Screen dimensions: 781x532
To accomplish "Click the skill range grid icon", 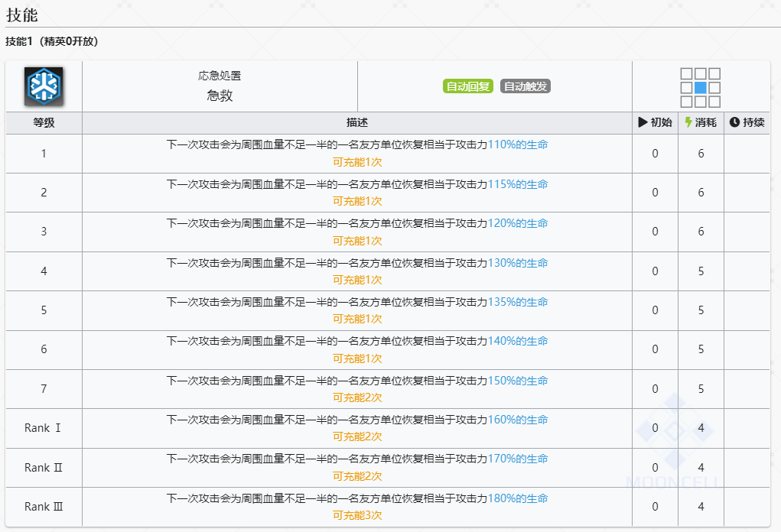I will (701, 88).
